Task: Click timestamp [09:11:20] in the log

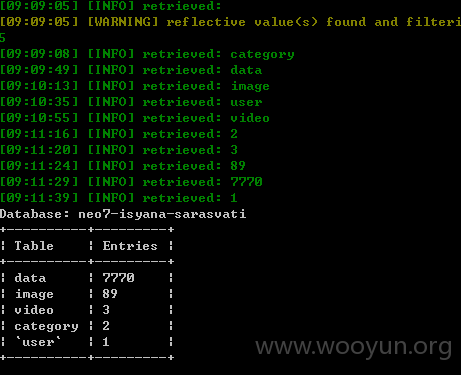Action: point(39,150)
